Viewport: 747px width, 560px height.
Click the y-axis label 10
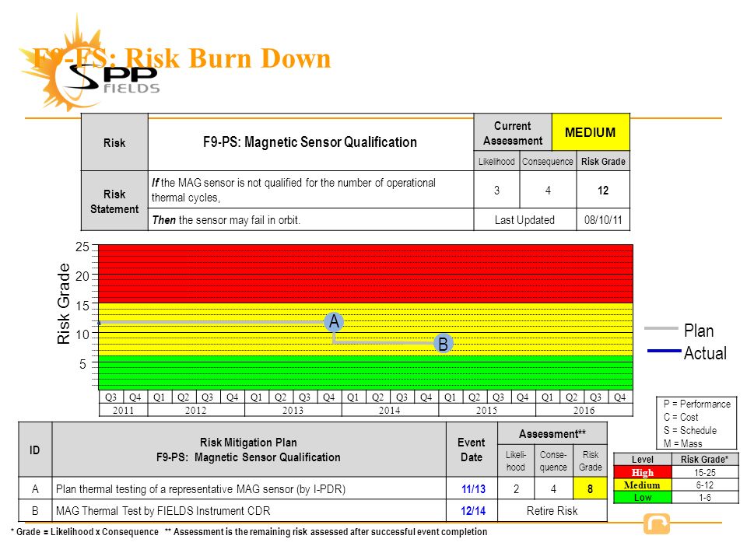82,334
